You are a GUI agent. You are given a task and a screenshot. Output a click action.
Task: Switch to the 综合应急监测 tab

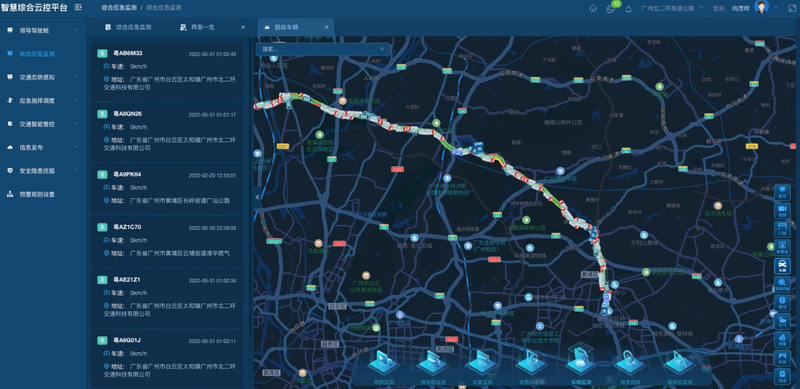(128, 27)
